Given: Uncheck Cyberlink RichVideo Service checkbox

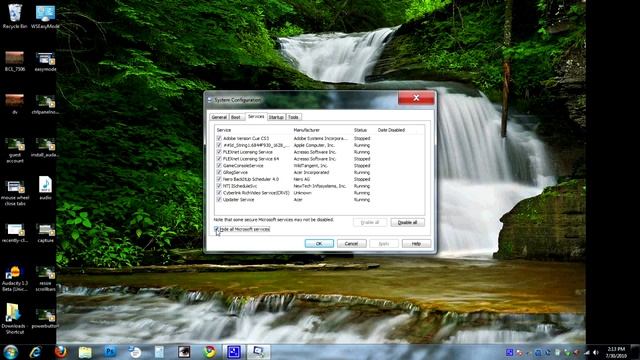Looking at the screenshot, I should 219,193.
